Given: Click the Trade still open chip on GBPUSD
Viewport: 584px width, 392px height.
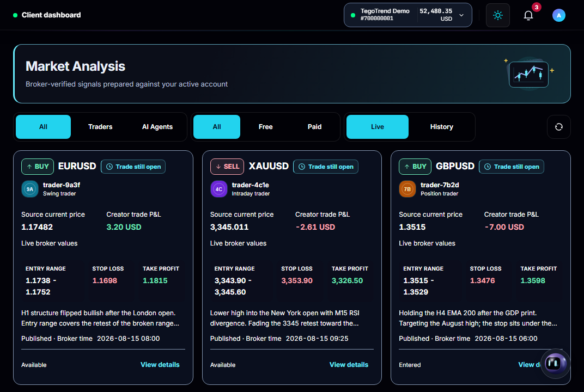Looking at the screenshot, I should 512,167.
